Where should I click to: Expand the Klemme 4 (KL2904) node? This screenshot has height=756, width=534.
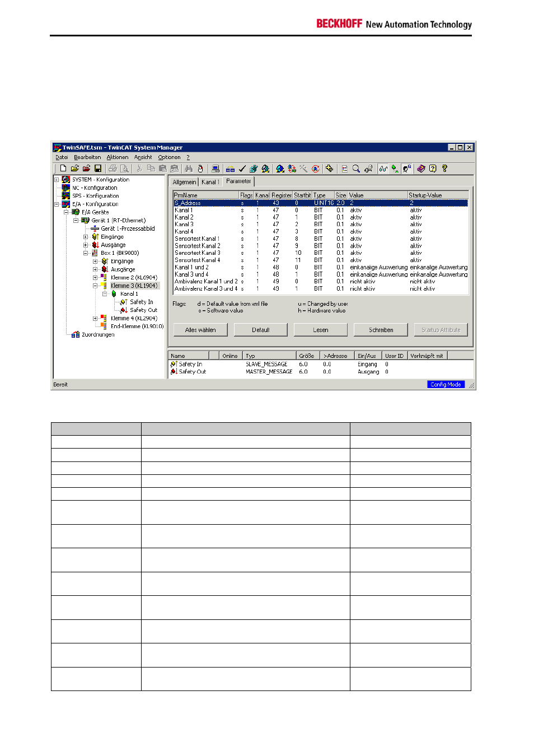(95, 319)
